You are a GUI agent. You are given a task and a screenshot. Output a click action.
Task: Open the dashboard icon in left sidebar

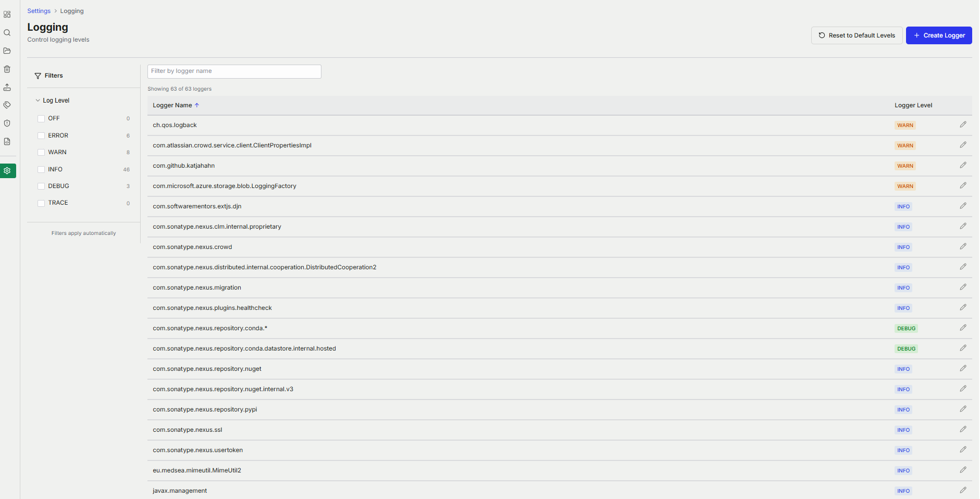7,15
